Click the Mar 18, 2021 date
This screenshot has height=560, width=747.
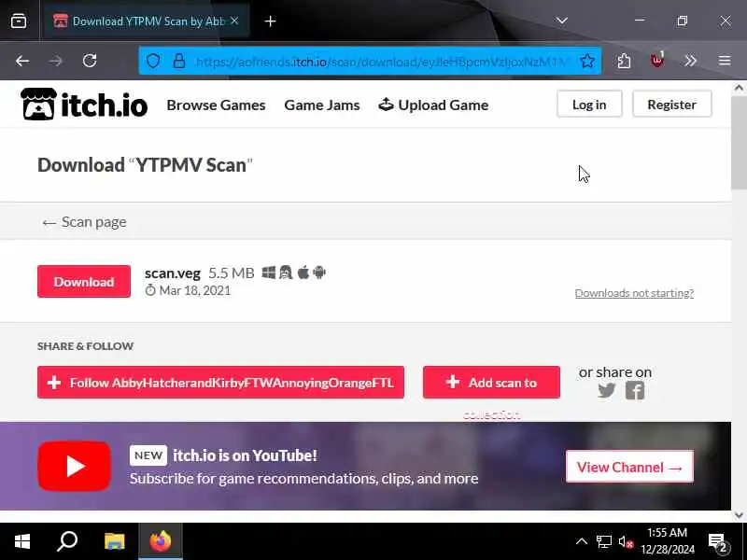tap(194, 290)
